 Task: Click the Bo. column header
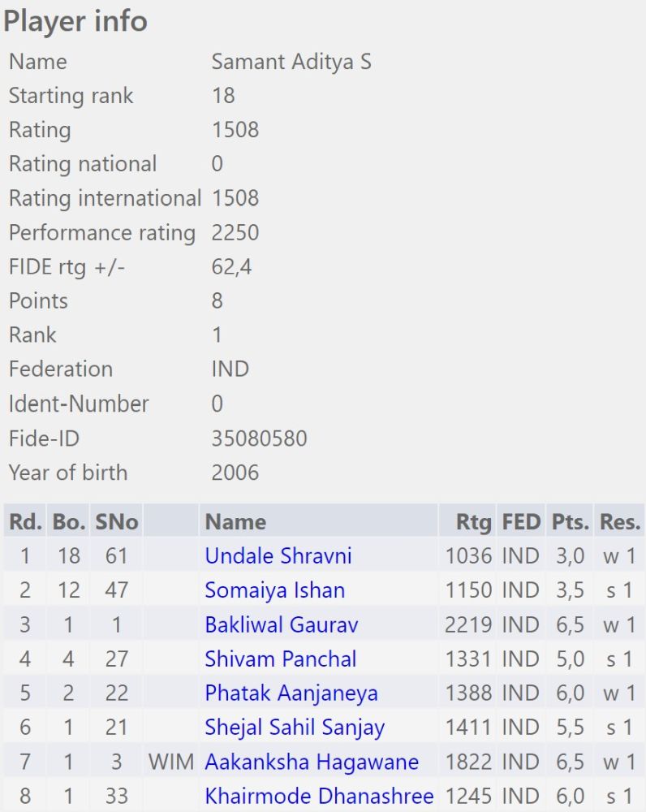click(x=69, y=521)
